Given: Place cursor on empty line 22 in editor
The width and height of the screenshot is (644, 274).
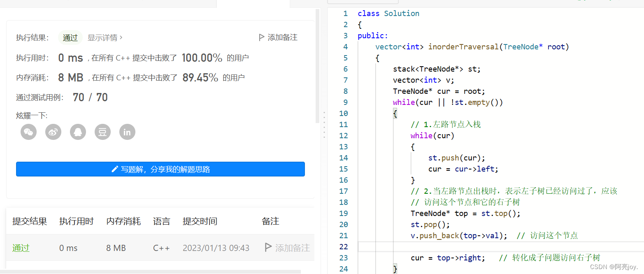Looking at the screenshot, I should pos(501,247).
